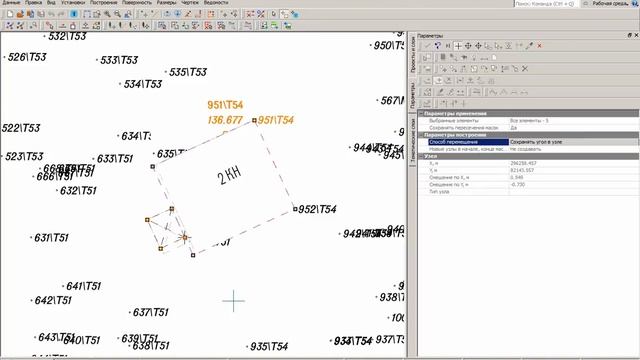
Task: Click the black X delete icon in third row
Action: point(525,69)
